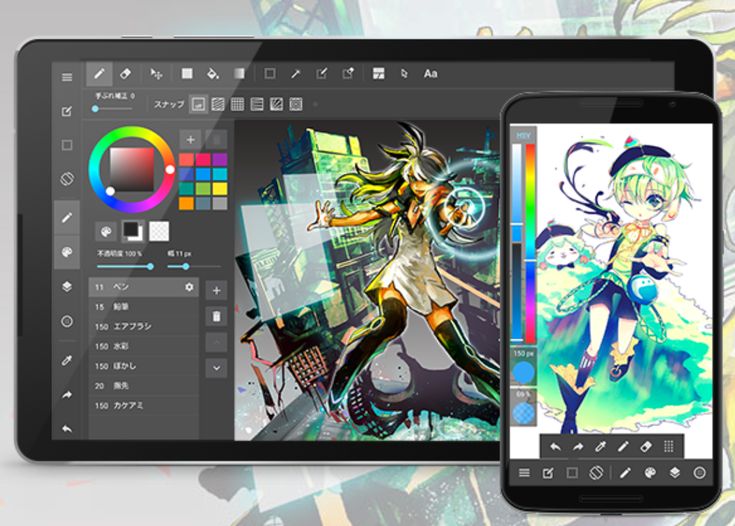Select the filled rectangle tool in the tablet toolbar
This screenshot has height=526, width=735.
[187, 74]
